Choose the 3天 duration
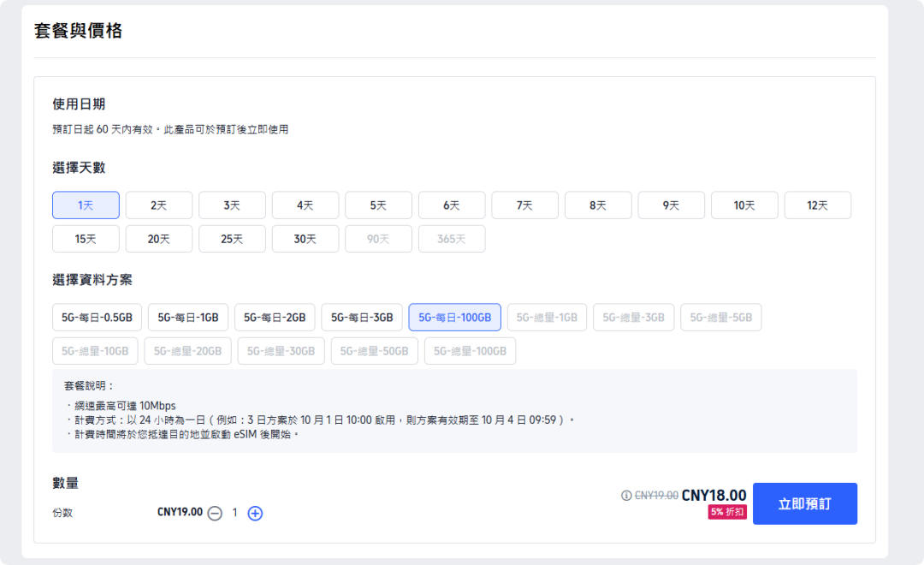The width and height of the screenshot is (924, 565). pos(232,205)
